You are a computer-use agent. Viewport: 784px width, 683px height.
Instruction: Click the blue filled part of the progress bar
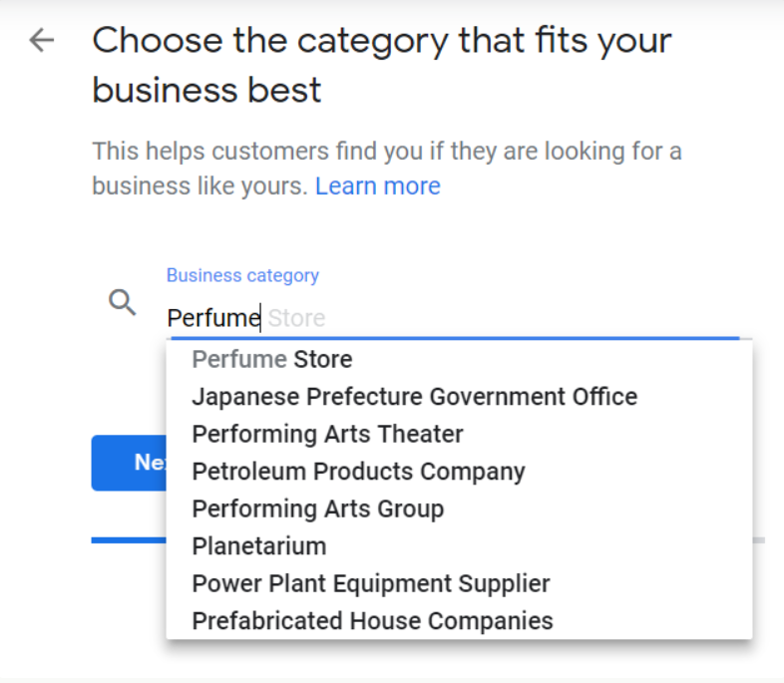[x=128, y=540]
